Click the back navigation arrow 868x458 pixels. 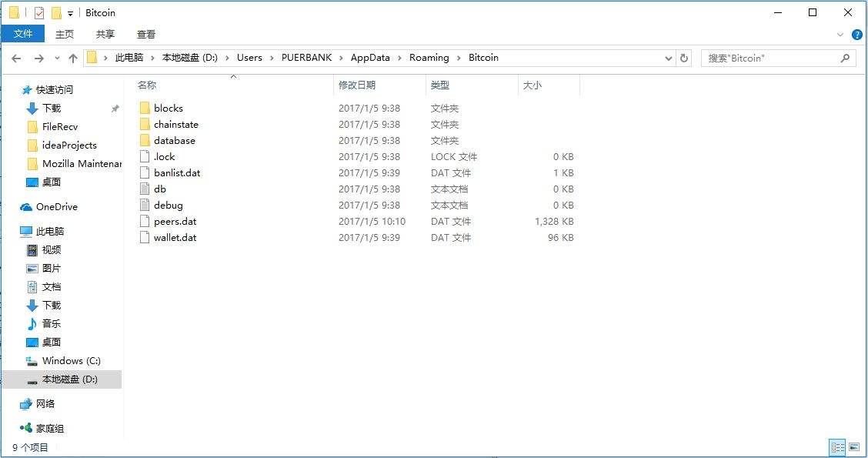point(16,59)
